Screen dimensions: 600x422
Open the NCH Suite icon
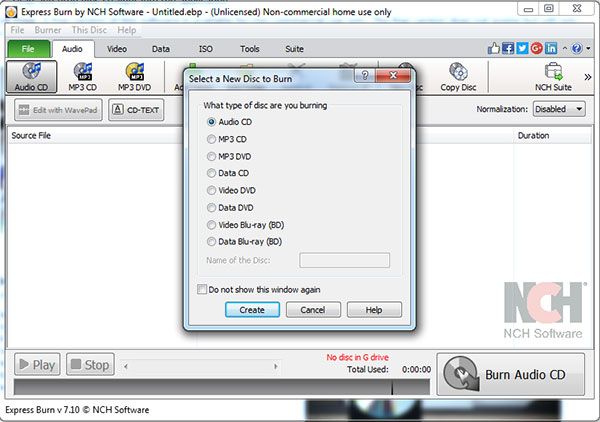point(552,77)
